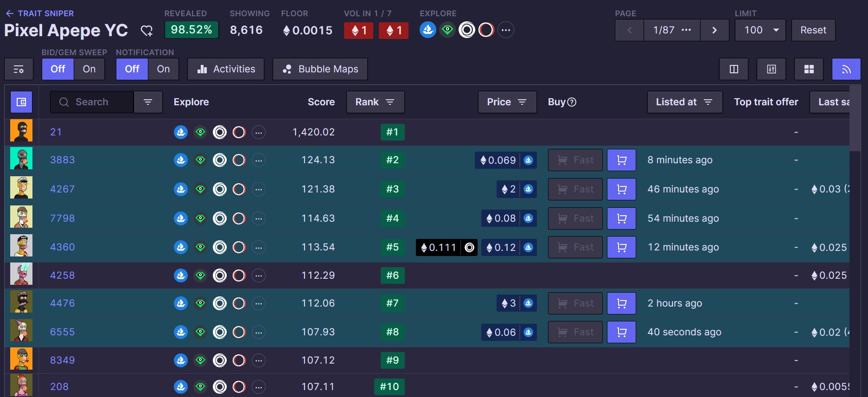
Task: Open page selector 1/87
Action: pyautogui.click(x=672, y=30)
